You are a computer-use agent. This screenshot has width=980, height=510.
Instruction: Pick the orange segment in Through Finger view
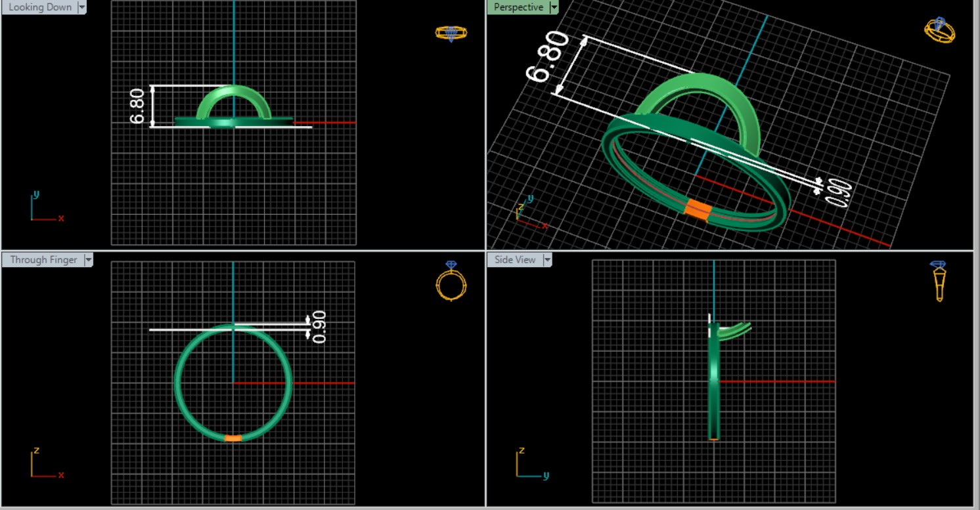(x=233, y=438)
